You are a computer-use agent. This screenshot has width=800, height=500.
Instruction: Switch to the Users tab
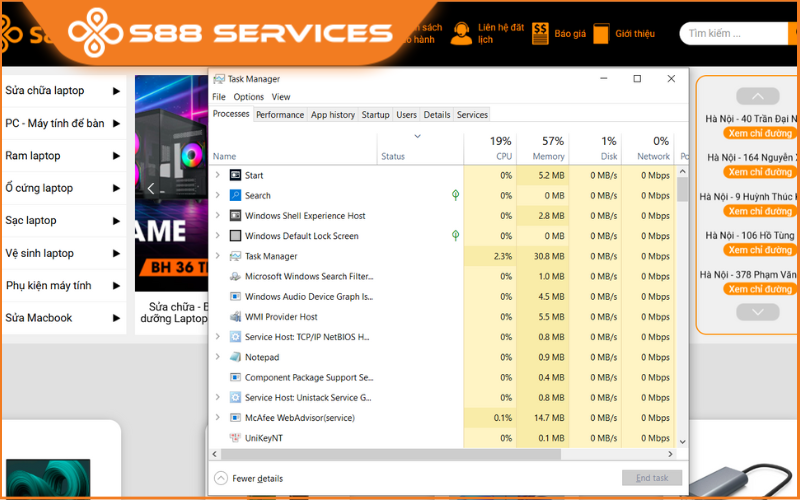pos(407,115)
